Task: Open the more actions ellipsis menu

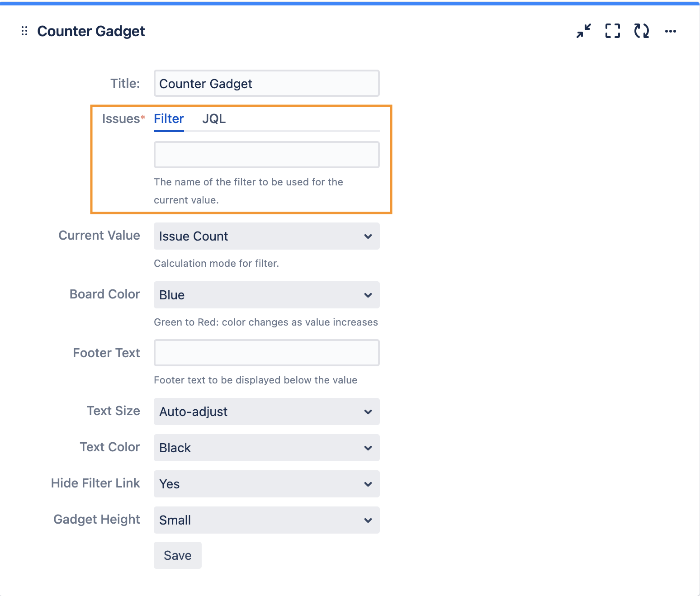Action: pos(670,31)
